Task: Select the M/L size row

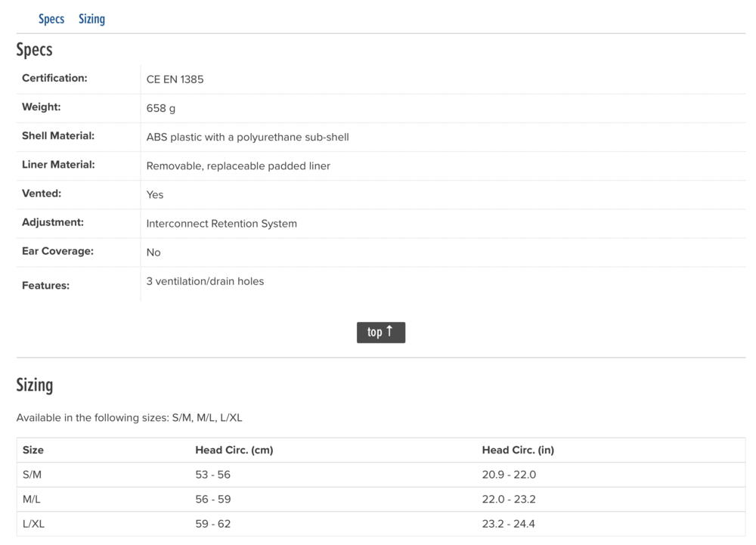Action: (x=381, y=499)
